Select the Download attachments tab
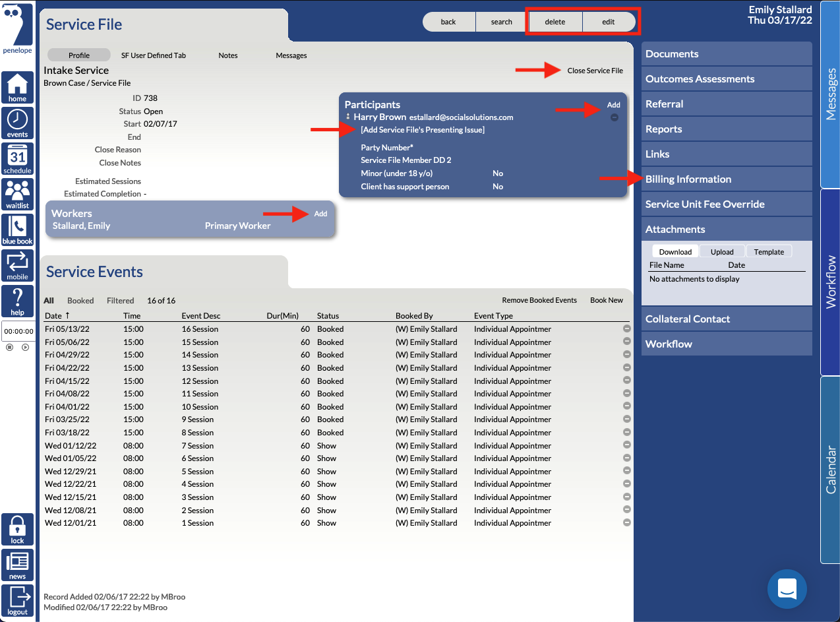The image size is (840, 622). 675,251
